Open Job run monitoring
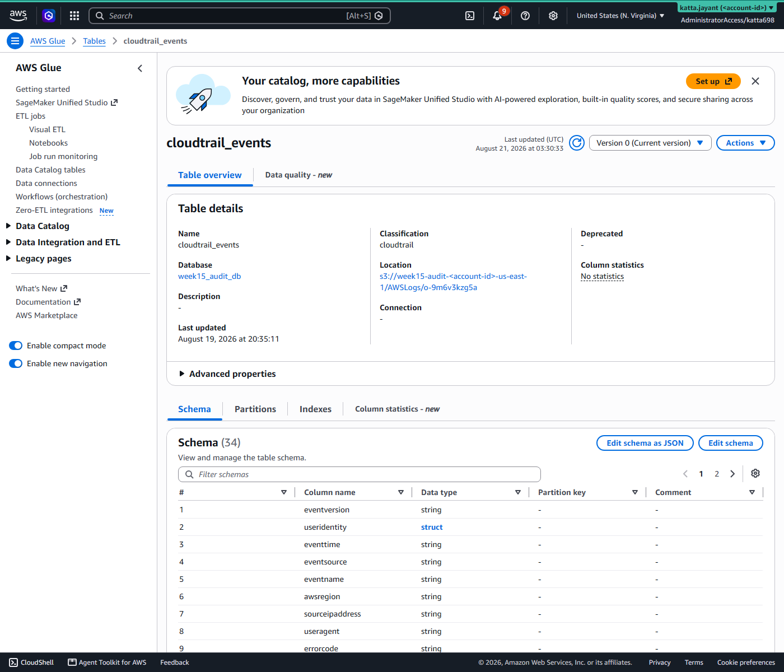This screenshot has width=784, height=672. click(x=63, y=156)
